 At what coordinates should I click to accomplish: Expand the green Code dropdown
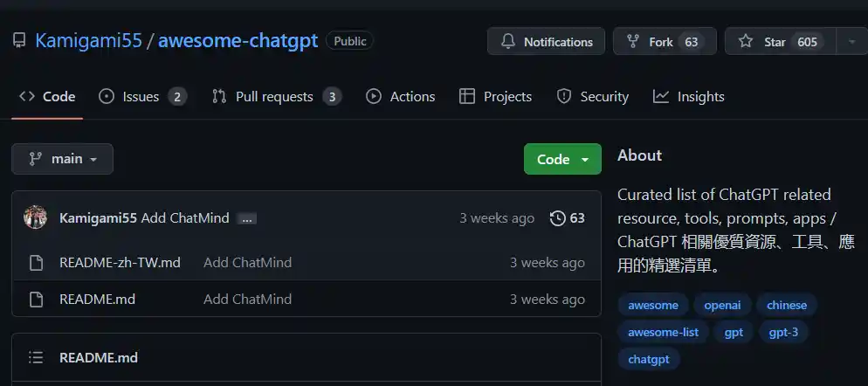tap(562, 159)
